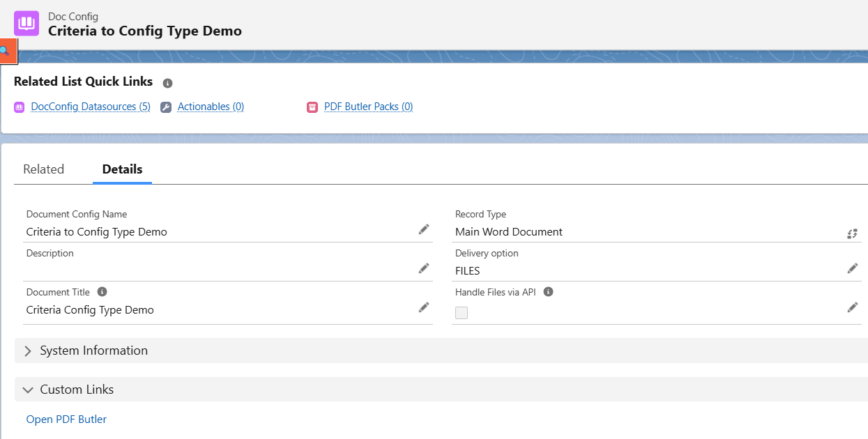Open PDF Butler Packs (0) link
868x439 pixels.
tap(369, 107)
